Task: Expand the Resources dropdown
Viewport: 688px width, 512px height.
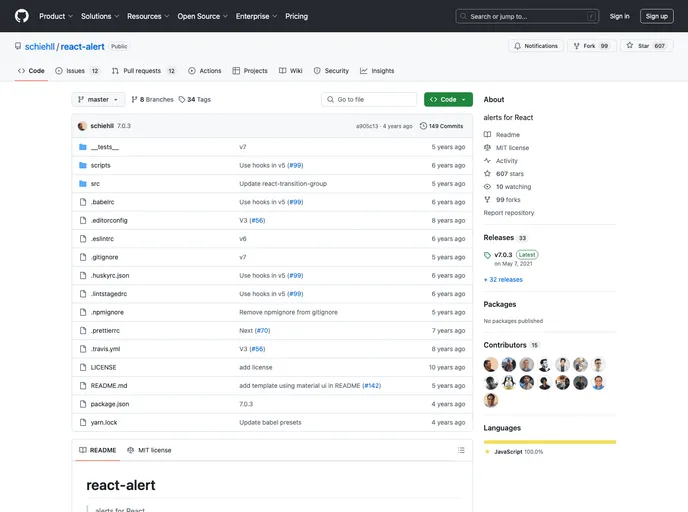Action: tap(148, 16)
